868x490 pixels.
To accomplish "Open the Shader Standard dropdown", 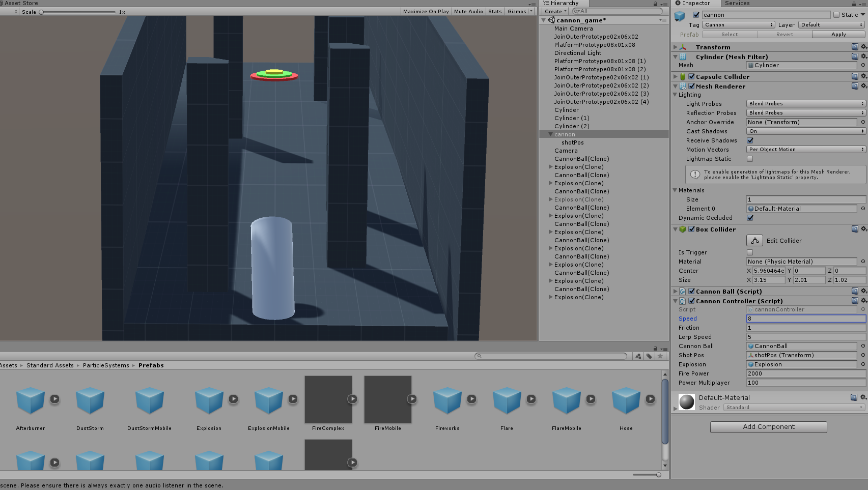I will (x=794, y=408).
